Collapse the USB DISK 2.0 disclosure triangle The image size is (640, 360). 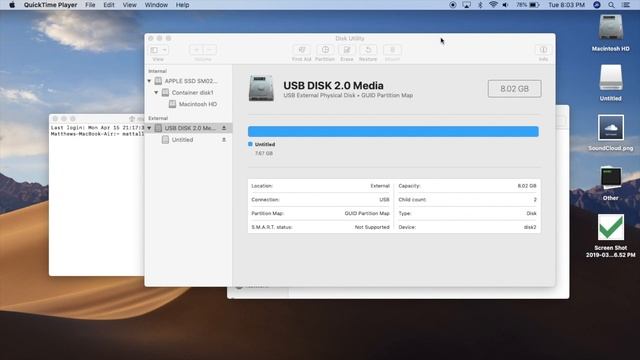149,128
